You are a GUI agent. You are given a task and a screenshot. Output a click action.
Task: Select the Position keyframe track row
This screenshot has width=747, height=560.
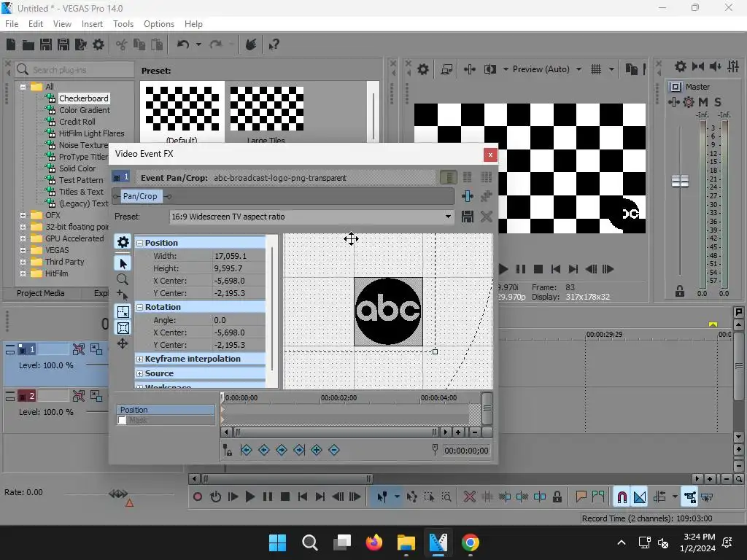click(x=166, y=410)
